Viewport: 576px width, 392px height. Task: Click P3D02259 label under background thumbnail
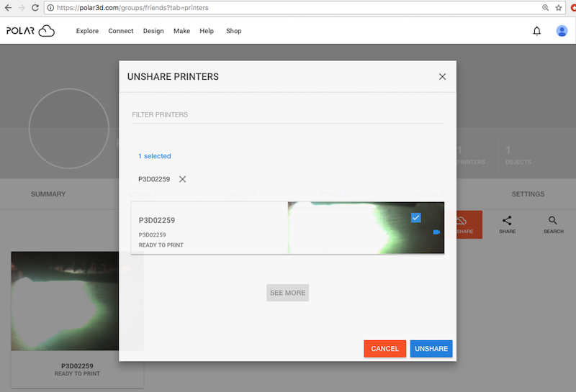(77, 366)
